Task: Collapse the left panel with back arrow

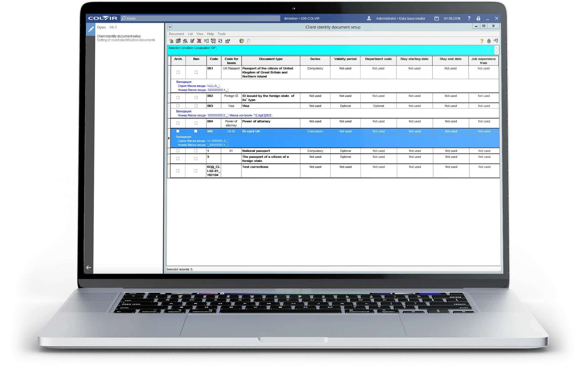Action: (89, 267)
